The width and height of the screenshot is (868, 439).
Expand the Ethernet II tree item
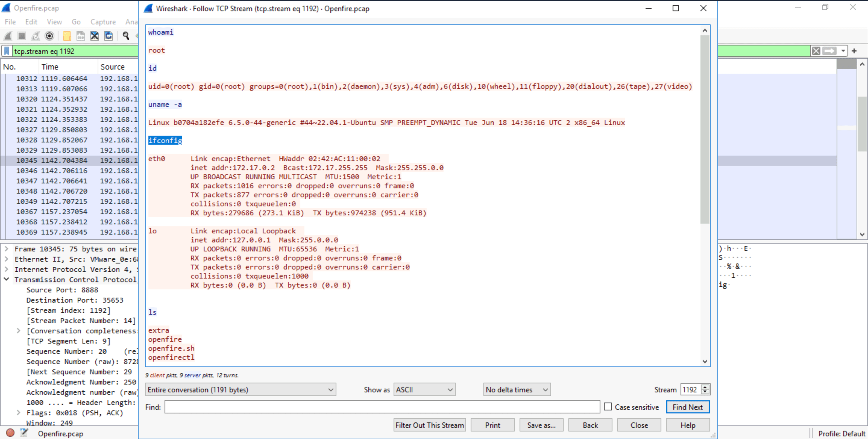tap(6, 259)
